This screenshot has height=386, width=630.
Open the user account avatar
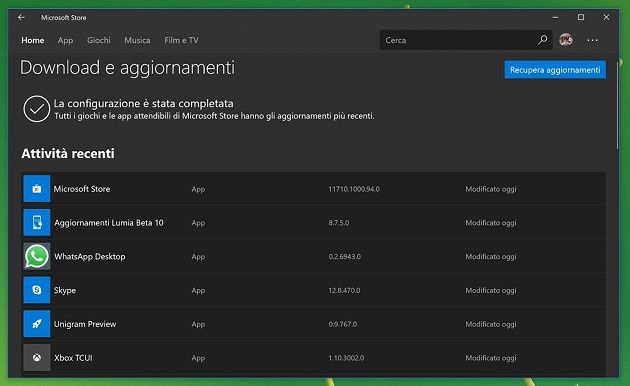point(566,40)
